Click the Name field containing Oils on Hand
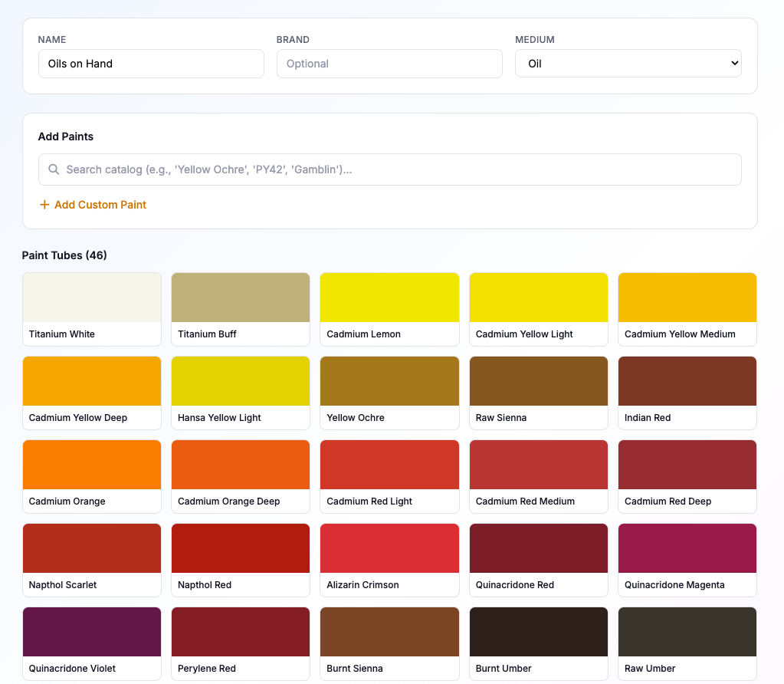The width and height of the screenshot is (784, 684). pos(151,64)
